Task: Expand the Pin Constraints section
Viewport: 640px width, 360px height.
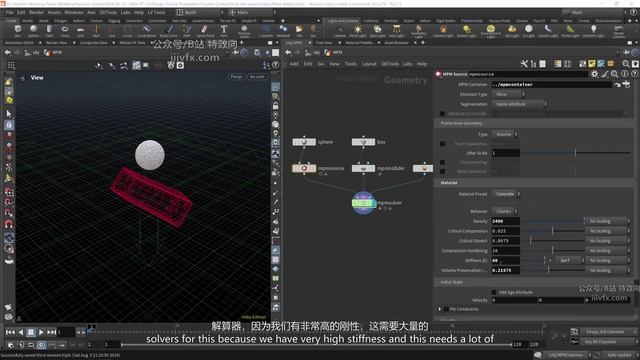Action: click(x=440, y=309)
